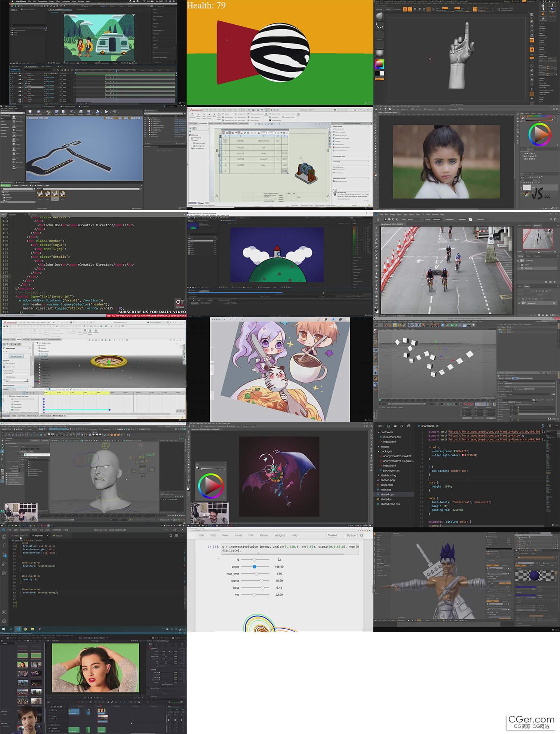Click the Python 3 kernel status circle

361,535
